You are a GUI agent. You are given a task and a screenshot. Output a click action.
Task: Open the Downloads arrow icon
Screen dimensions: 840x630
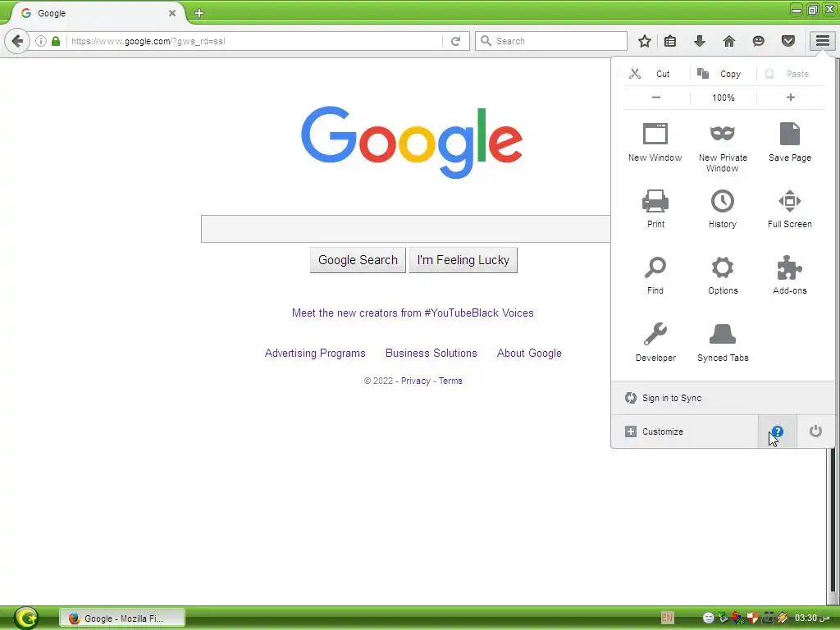pyautogui.click(x=700, y=41)
